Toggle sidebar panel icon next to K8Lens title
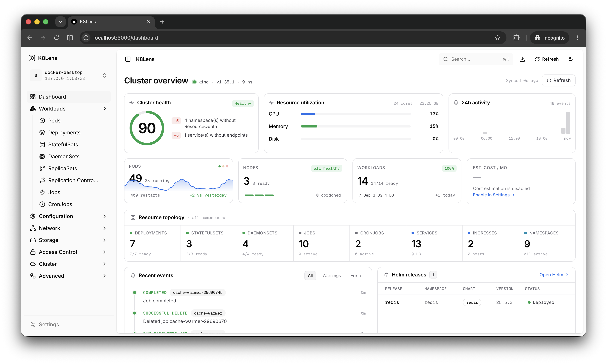The image size is (607, 364). click(128, 59)
